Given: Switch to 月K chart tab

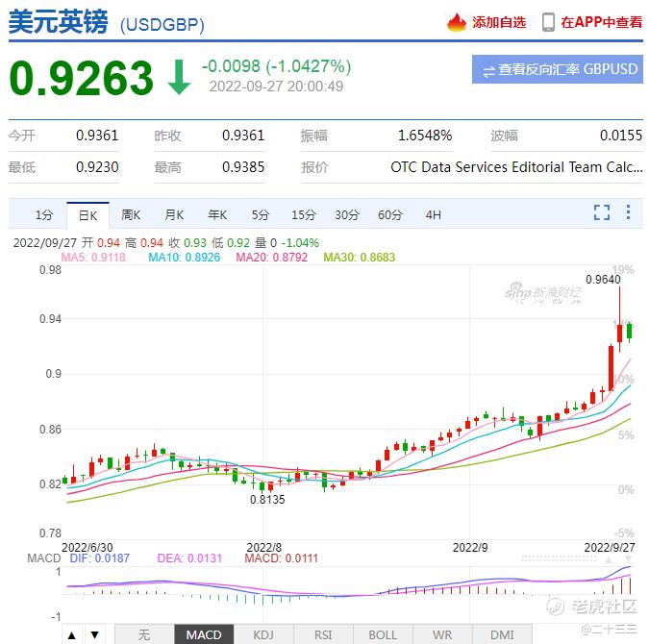Looking at the screenshot, I should (x=174, y=215).
